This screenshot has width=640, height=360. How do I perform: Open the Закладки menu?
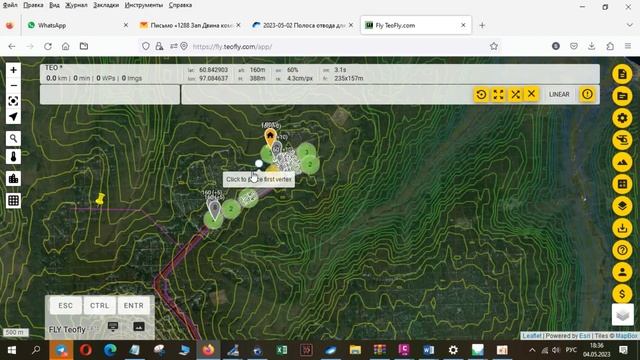pyautogui.click(x=106, y=5)
